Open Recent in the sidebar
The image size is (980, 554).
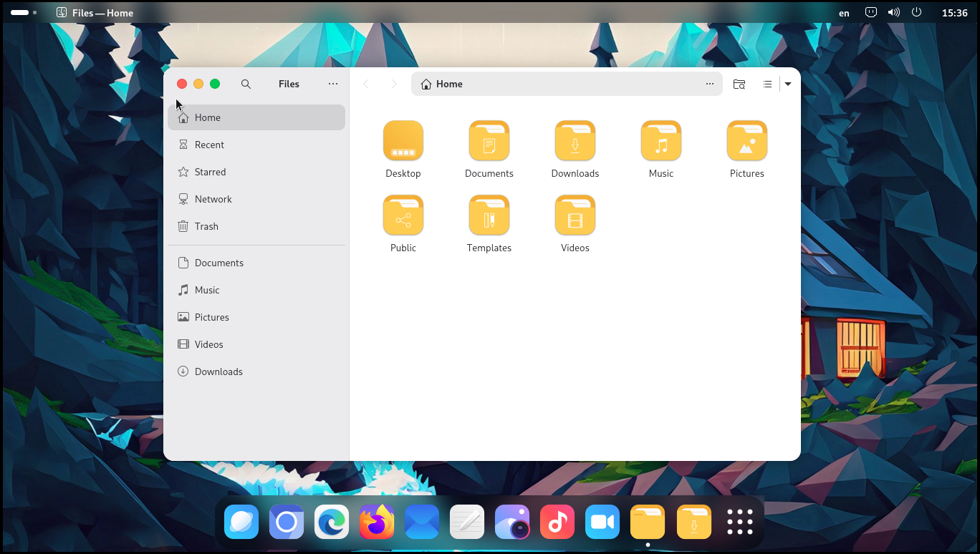coord(256,145)
